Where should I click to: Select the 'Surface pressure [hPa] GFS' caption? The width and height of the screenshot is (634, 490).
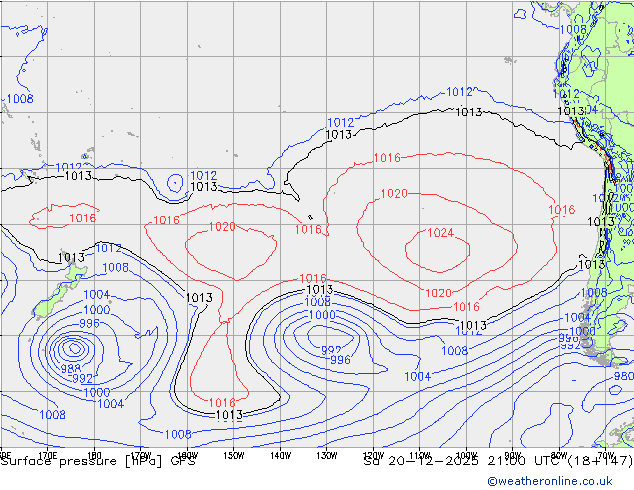coord(98,461)
